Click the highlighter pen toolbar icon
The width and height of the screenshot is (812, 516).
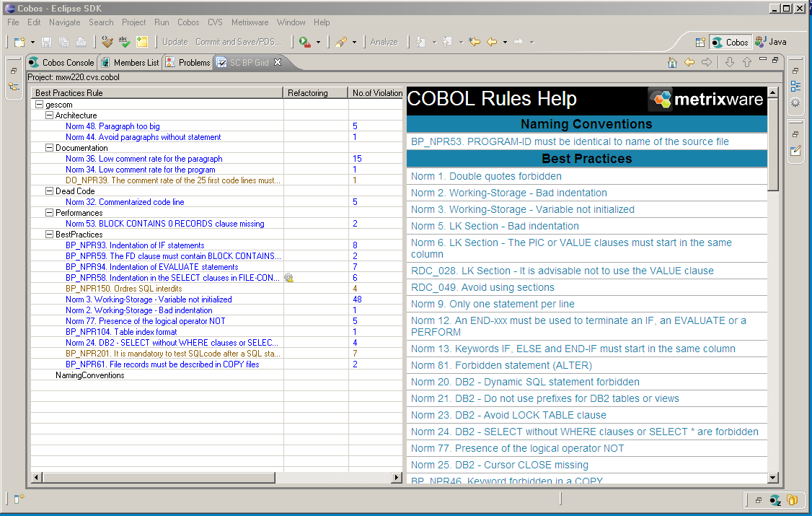(x=341, y=42)
